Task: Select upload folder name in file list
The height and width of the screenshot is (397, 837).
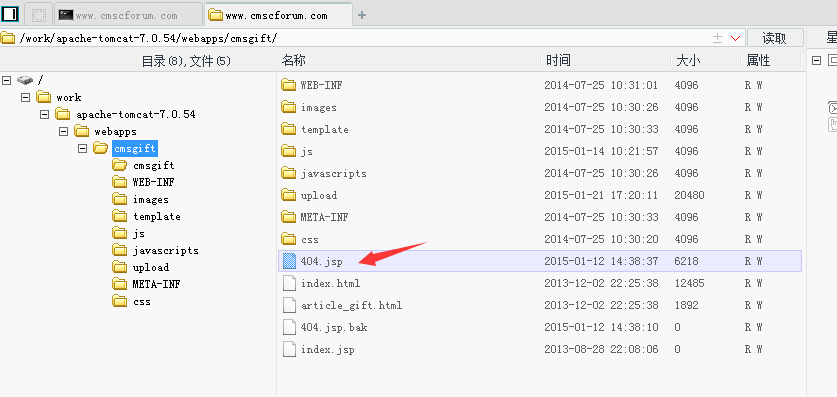Action: coord(319,195)
